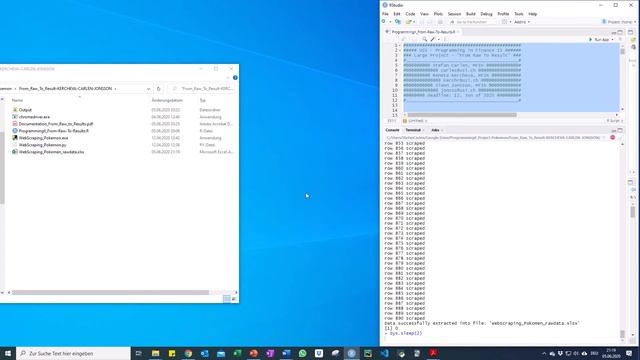The width and height of the screenshot is (640, 360).
Task: Click the Explorer horizontal scrollbar
Action: (x=110, y=292)
